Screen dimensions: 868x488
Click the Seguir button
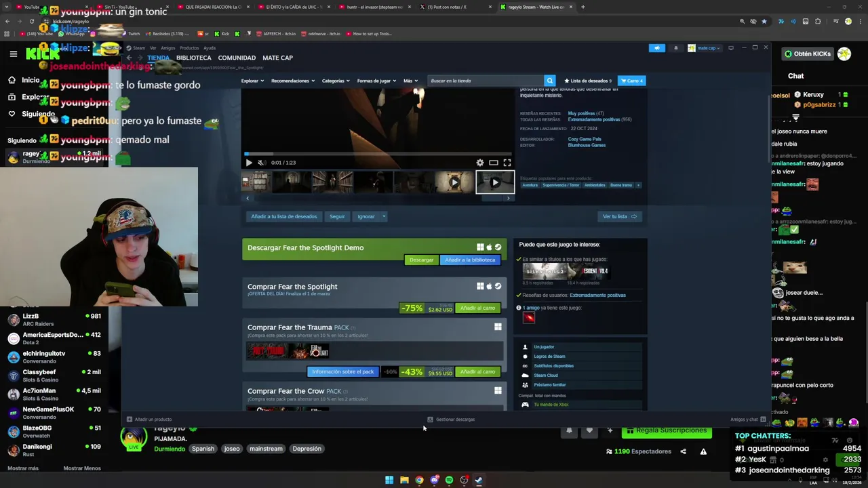pos(337,216)
